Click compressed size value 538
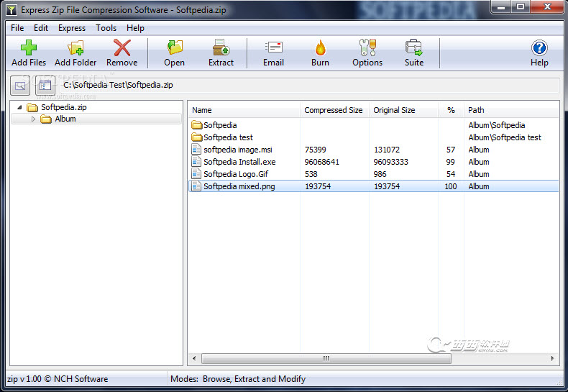The width and height of the screenshot is (568, 392). [311, 174]
